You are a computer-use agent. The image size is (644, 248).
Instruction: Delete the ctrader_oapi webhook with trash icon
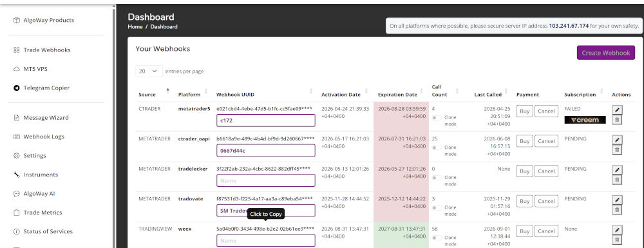(616, 149)
